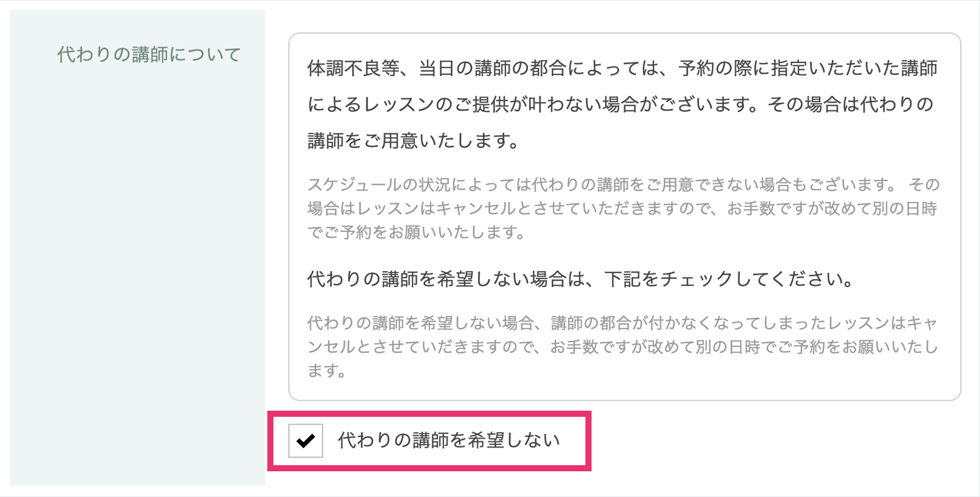Click the phrase その場合は代わりの in the notice
This screenshot has height=497, width=980.
(850, 104)
